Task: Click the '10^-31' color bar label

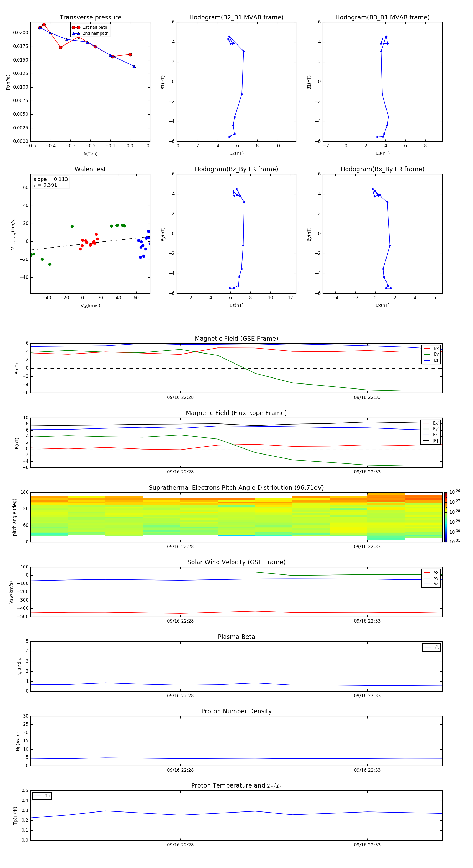Action: coord(455,542)
